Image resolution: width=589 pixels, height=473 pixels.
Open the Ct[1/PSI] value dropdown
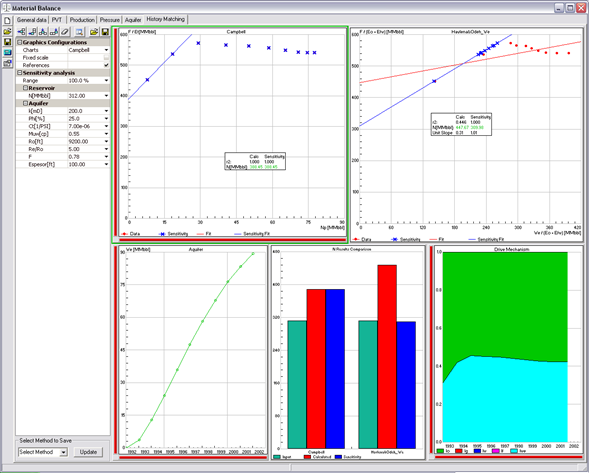pos(106,126)
